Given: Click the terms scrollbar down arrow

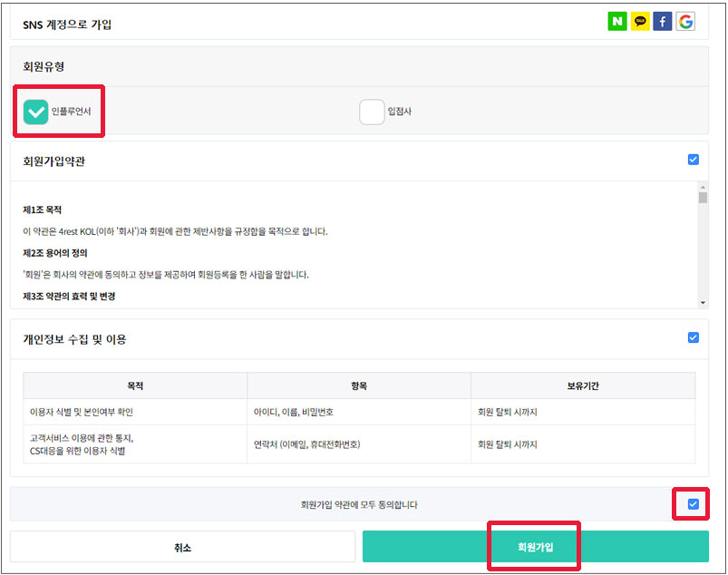Looking at the screenshot, I should [703, 303].
